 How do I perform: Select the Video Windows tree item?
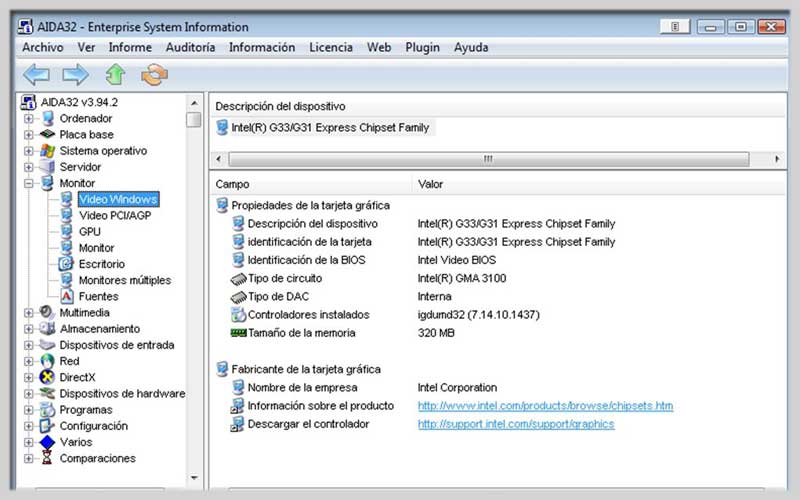point(118,199)
